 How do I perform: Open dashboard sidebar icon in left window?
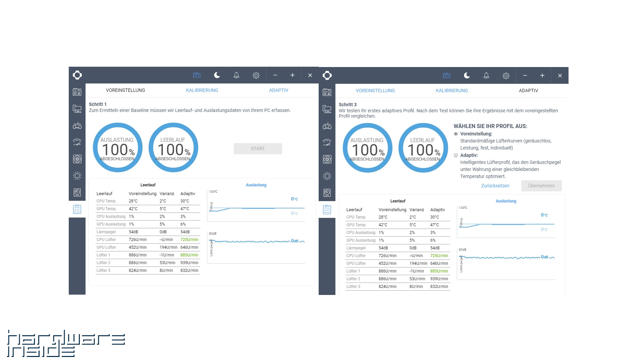[x=77, y=92]
